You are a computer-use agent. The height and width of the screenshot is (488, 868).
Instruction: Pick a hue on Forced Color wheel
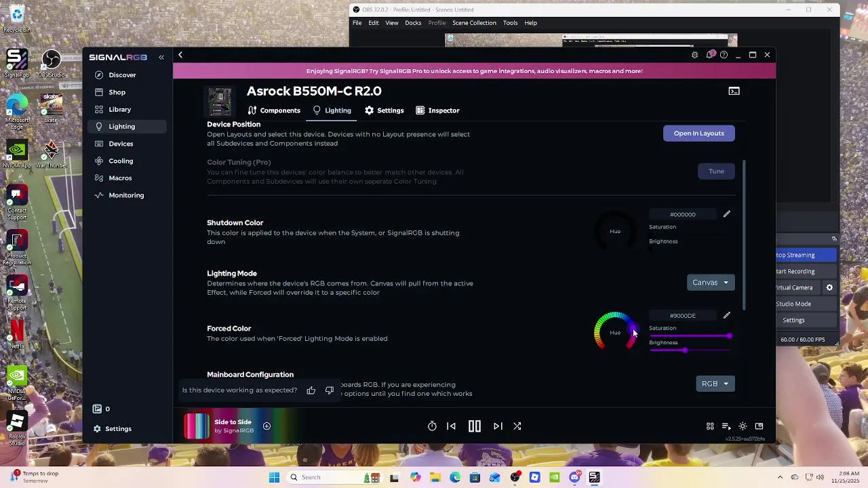point(615,332)
